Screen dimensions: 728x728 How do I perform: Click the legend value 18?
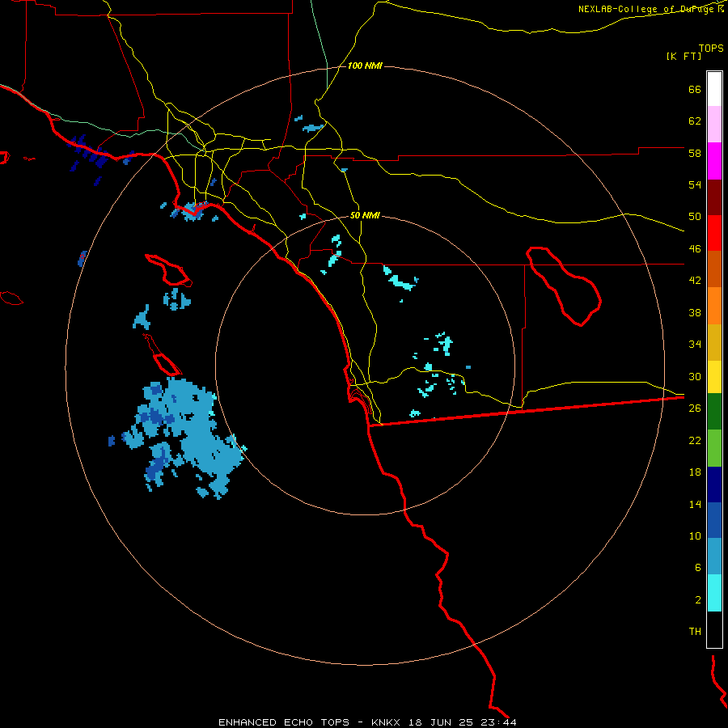click(x=695, y=472)
